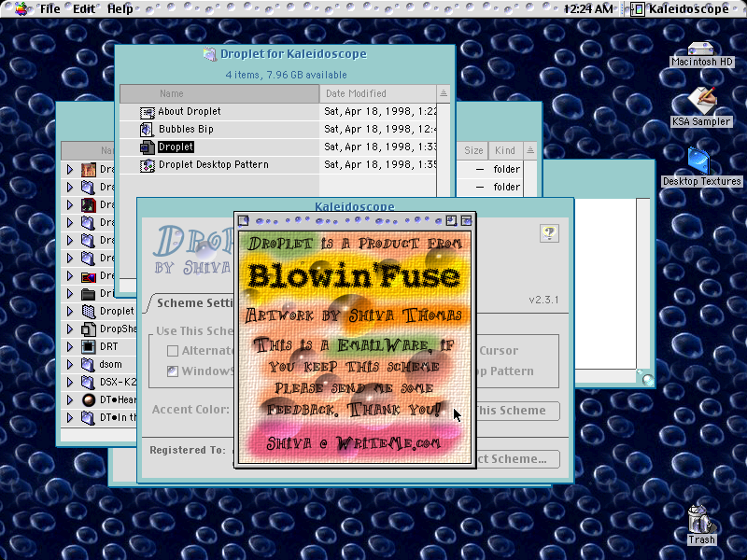Open the File menu

point(49,8)
